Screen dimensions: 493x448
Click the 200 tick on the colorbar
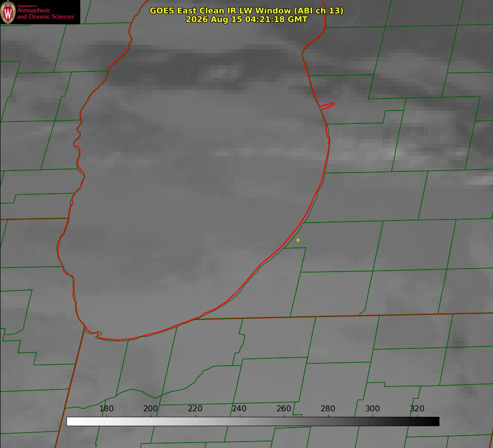[x=151, y=408]
